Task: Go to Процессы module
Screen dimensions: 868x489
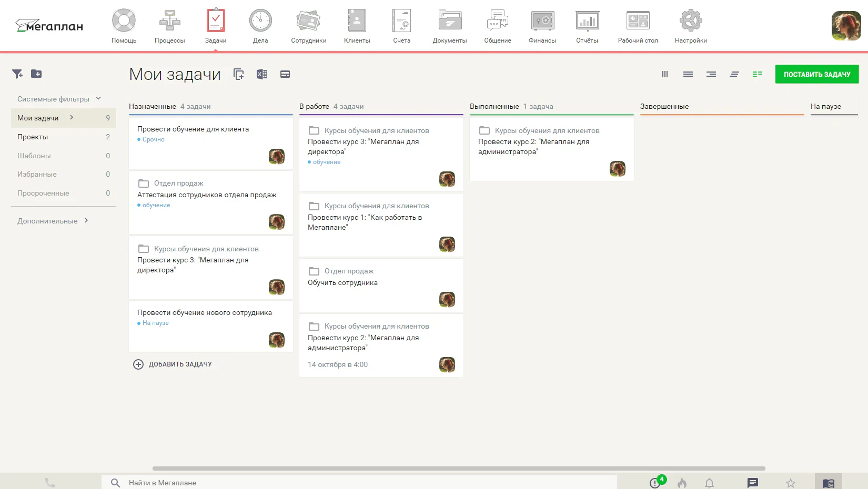Action: pyautogui.click(x=169, y=26)
